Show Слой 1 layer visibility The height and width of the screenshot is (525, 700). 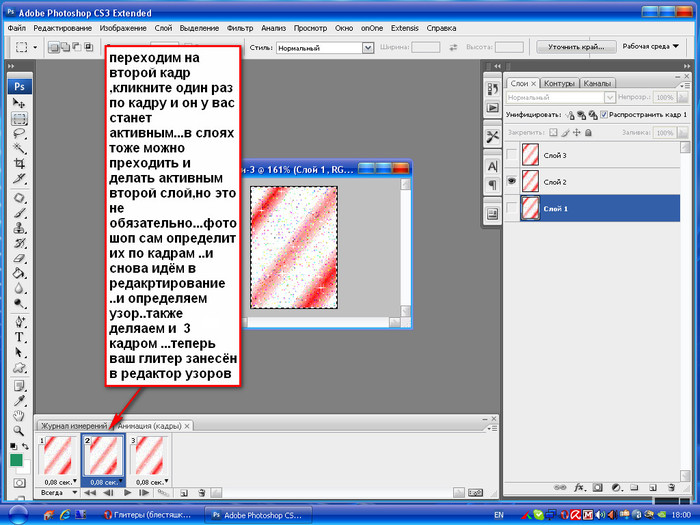[x=512, y=208]
